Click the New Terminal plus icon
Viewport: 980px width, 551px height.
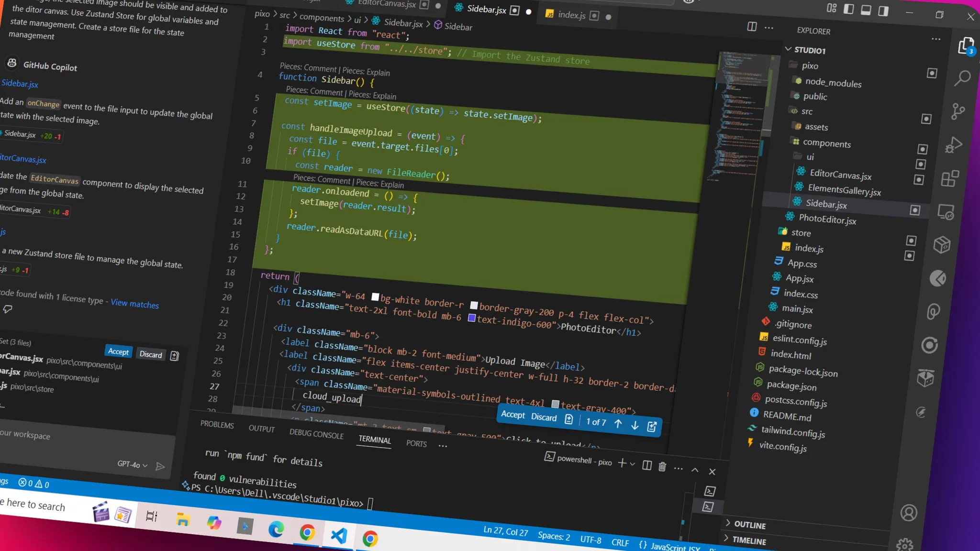click(622, 463)
